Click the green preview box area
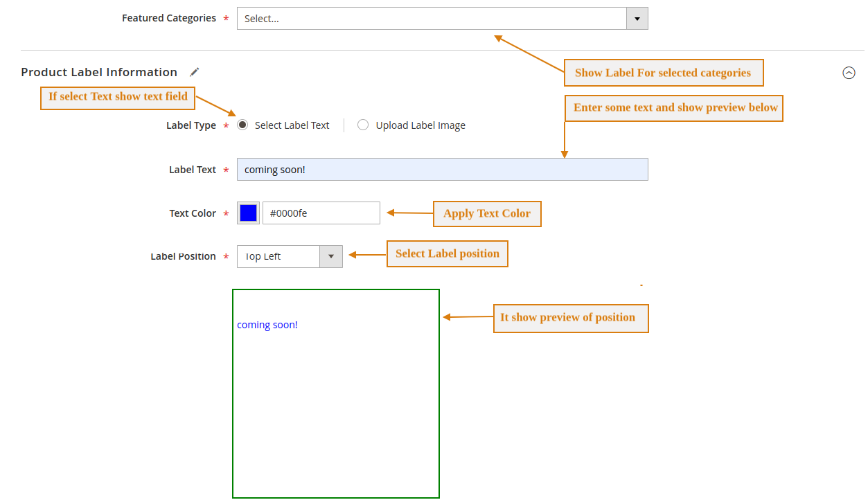Viewport: 868px width, 500px height. click(x=336, y=402)
